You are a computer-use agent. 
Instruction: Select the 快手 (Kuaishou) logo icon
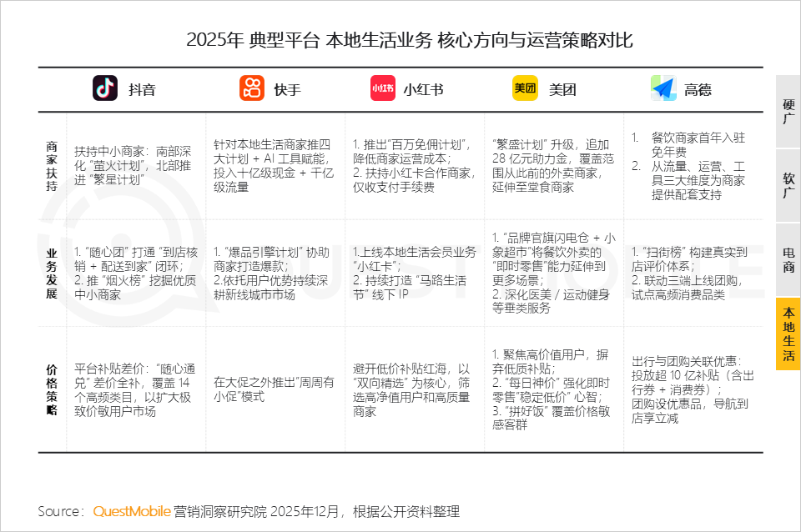(x=248, y=88)
